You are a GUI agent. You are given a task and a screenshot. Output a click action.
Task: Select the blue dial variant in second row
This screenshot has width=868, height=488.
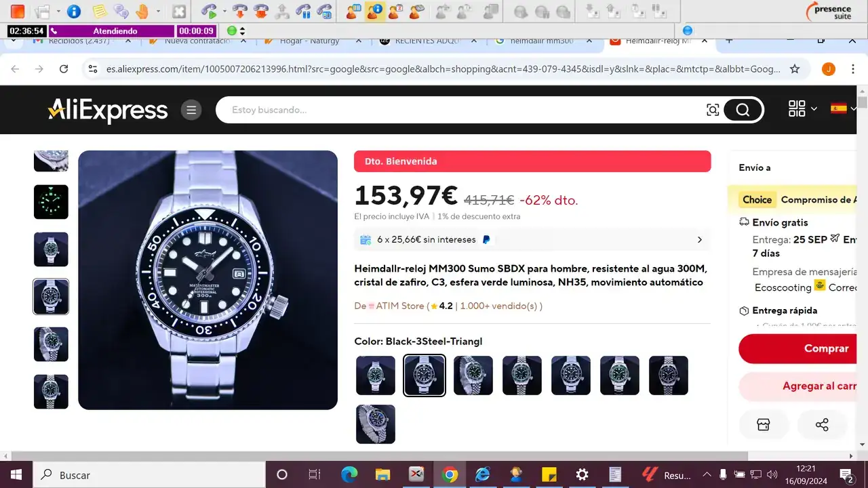375,424
